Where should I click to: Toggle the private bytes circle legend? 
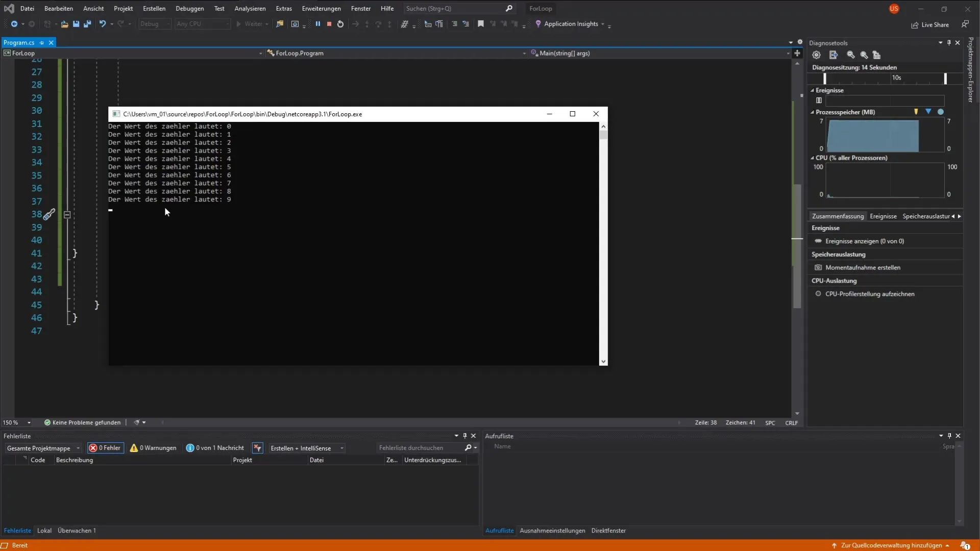point(940,112)
